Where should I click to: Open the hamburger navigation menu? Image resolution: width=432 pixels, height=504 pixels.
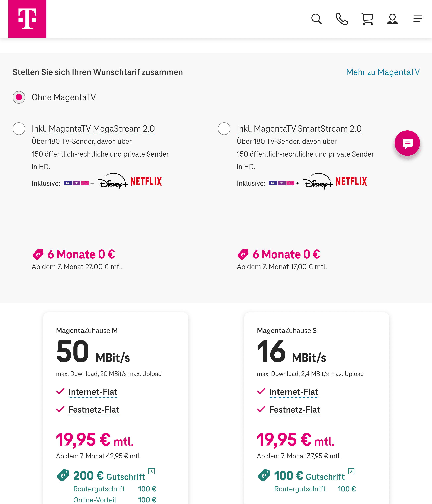point(418,19)
